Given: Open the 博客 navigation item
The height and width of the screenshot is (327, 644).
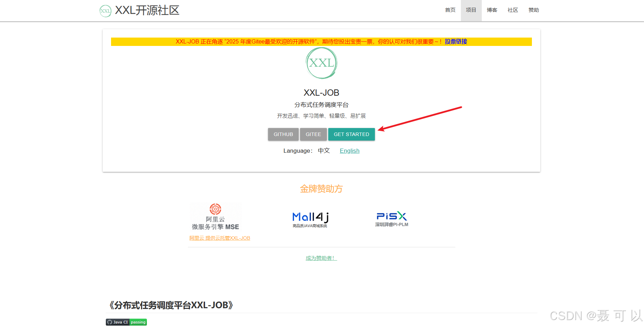Looking at the screenshot, I should (492, 10).
